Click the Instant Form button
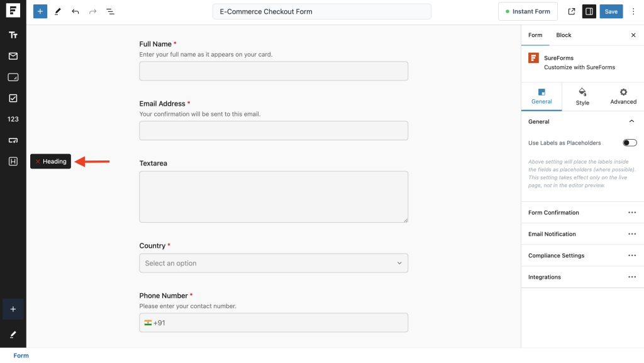The image size is (644, 363). tap(528, 11)
